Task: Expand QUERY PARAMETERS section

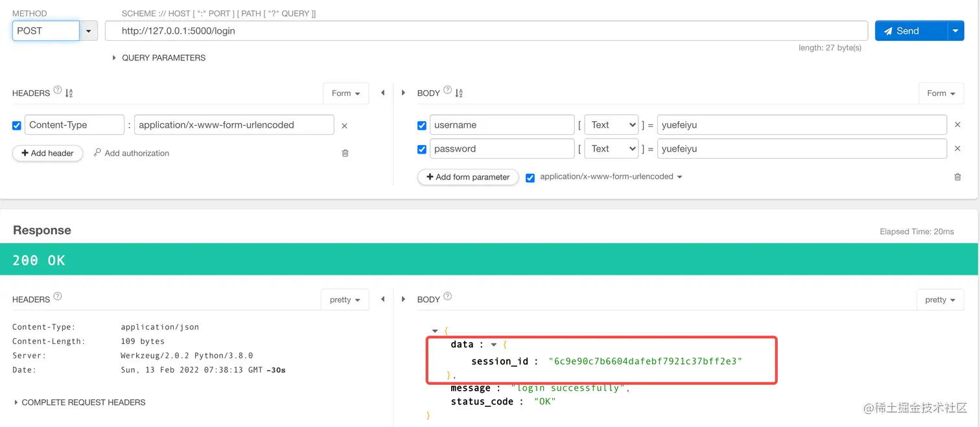Action: click(159, 58)
